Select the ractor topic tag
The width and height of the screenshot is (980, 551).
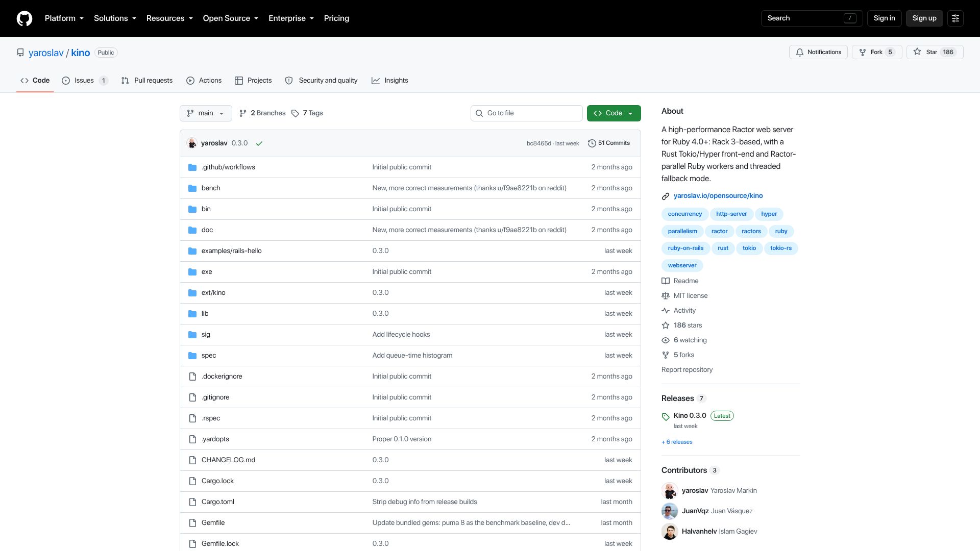[719, 232]
